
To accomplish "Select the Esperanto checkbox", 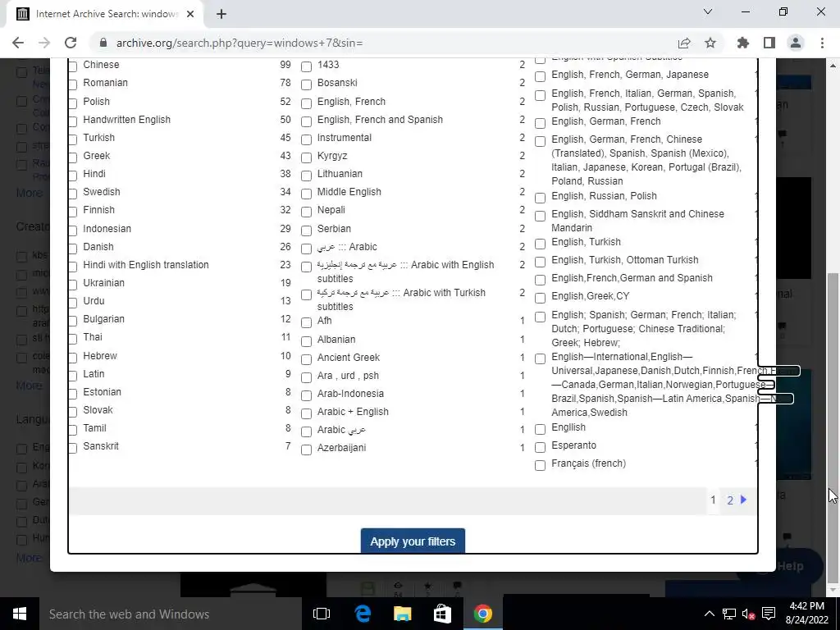I will click(540, 447).
